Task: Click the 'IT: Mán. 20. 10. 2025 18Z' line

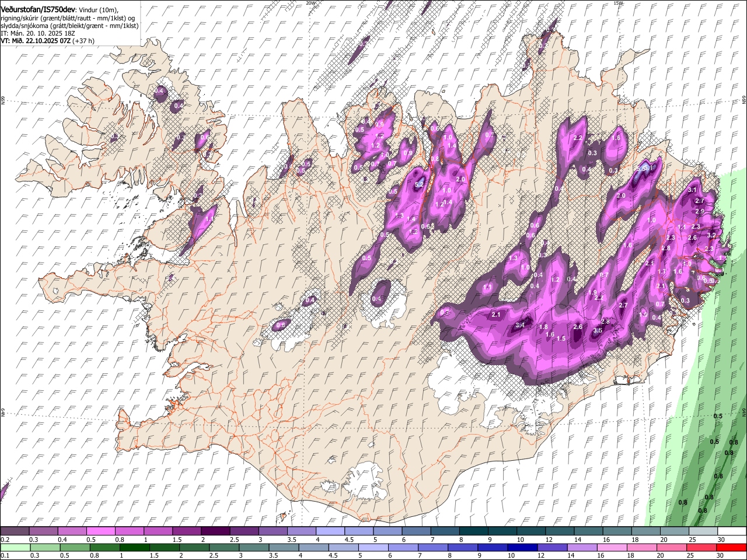Action: [x=38, y=33]
